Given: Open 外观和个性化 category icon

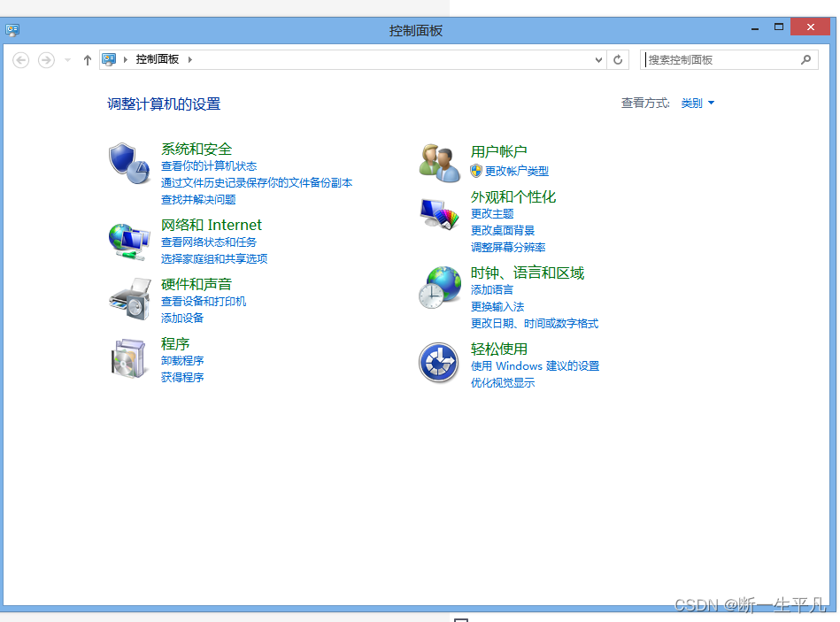Looking at the screenshot, I should [x=439, y=214].
